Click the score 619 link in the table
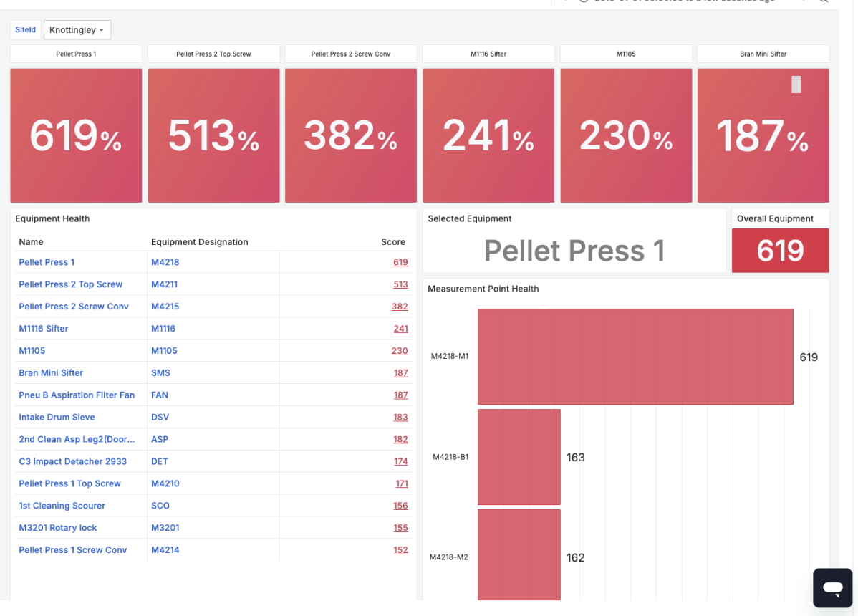Viewport: 858px width, 616px height. 400,263
